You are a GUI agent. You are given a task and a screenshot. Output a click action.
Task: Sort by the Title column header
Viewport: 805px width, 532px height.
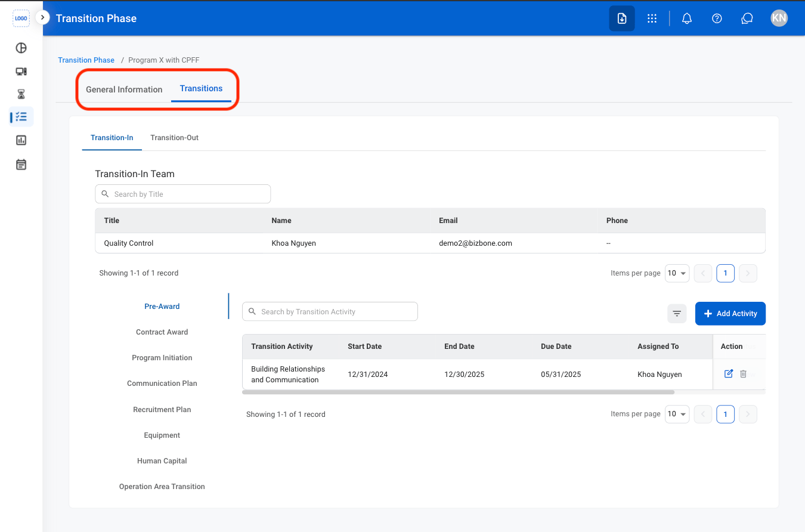pos(112,221)
